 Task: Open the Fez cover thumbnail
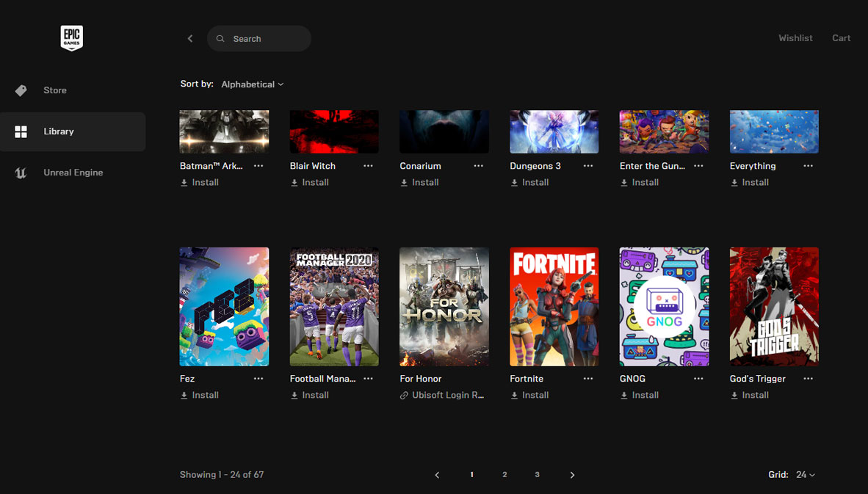click(x=224, y=307)
